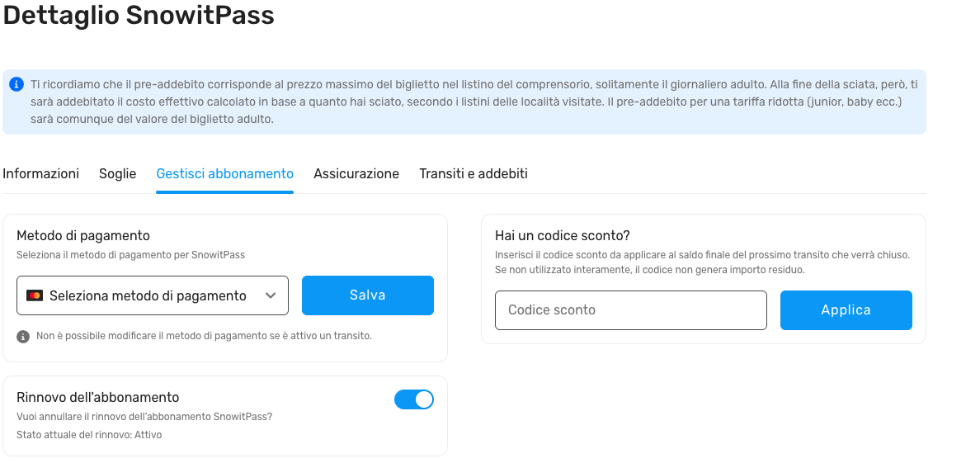
Task: Expand the payment method dropdown chevron
Action: (271, 295)
